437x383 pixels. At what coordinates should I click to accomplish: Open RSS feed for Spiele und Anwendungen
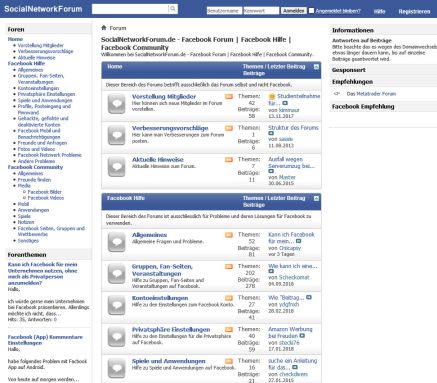click(229, 361)
